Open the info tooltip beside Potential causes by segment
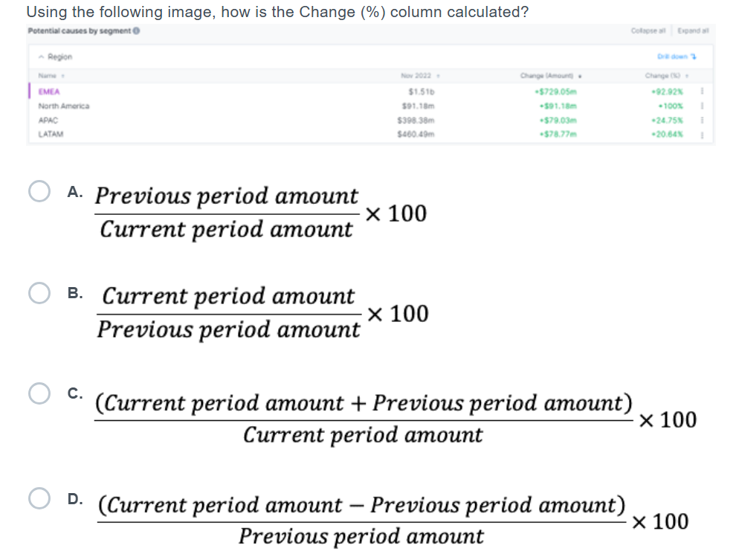 tap(136, 31)
